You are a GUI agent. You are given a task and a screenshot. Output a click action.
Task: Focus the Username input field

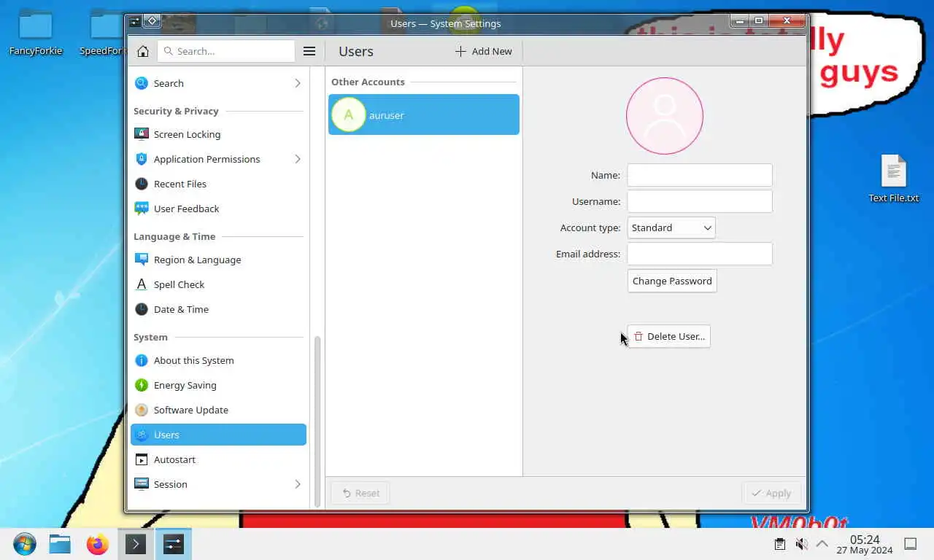700,201
